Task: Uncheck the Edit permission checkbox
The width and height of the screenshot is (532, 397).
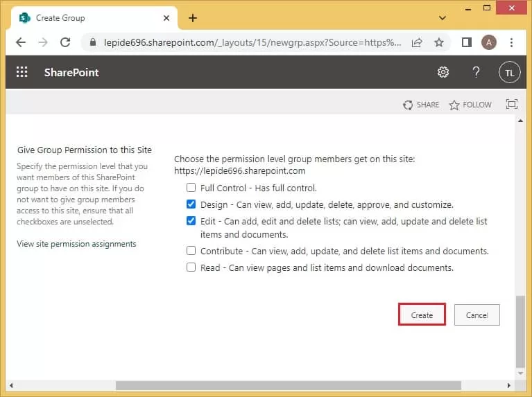Action: (191, 222)
